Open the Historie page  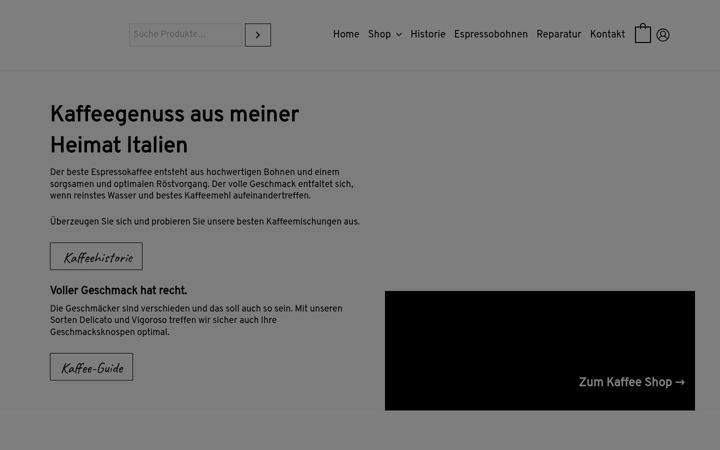click(x=428, y=34)
